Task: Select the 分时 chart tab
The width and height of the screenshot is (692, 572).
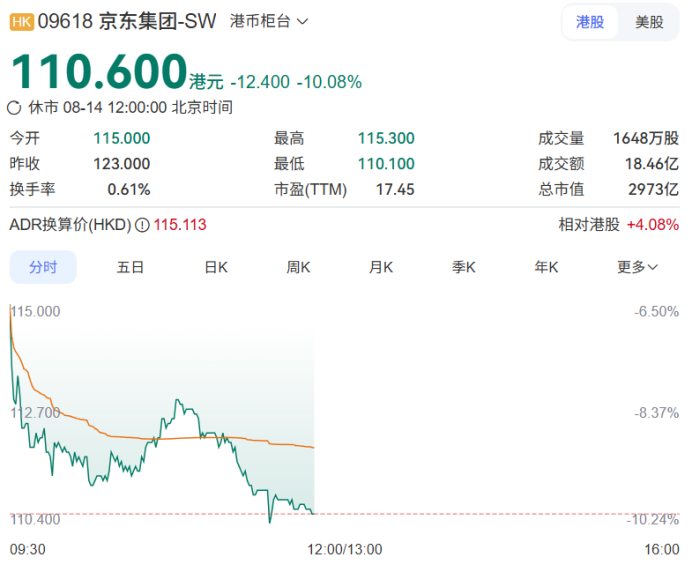Action: [43, 267]
